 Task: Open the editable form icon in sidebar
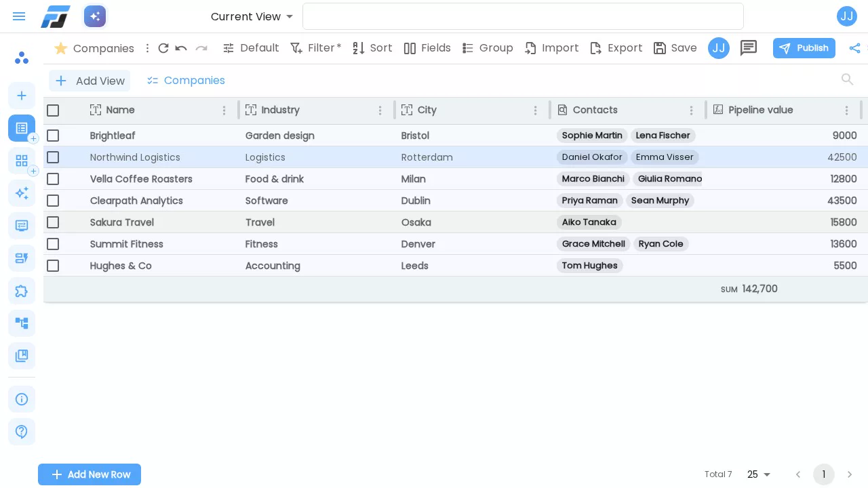pos(22,258)
